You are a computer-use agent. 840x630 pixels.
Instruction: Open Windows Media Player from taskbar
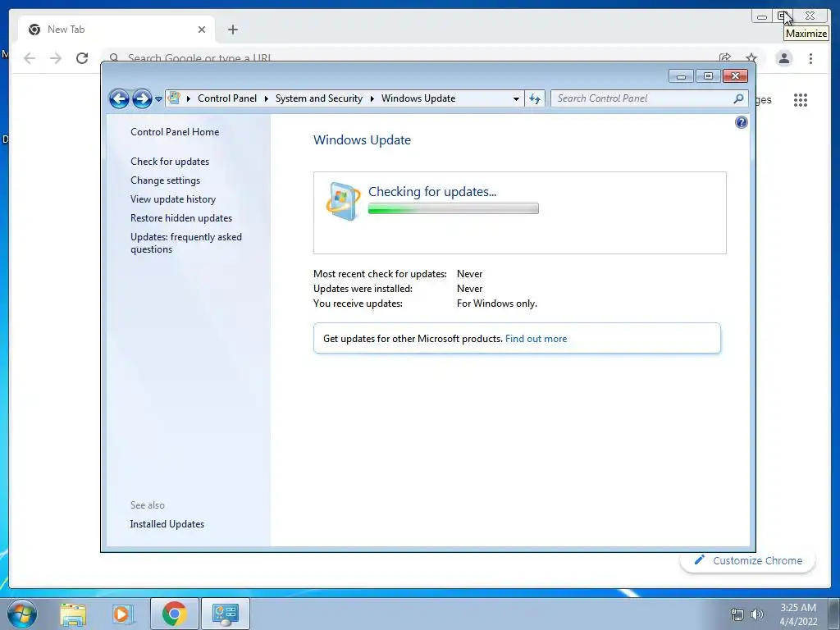[x=123, y=614]
